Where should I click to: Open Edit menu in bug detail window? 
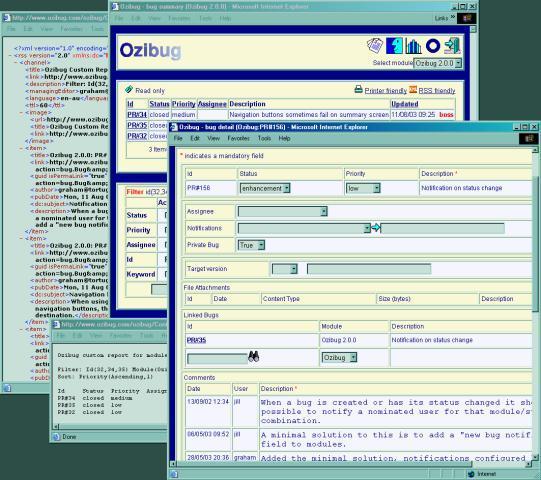coord(195,138)
